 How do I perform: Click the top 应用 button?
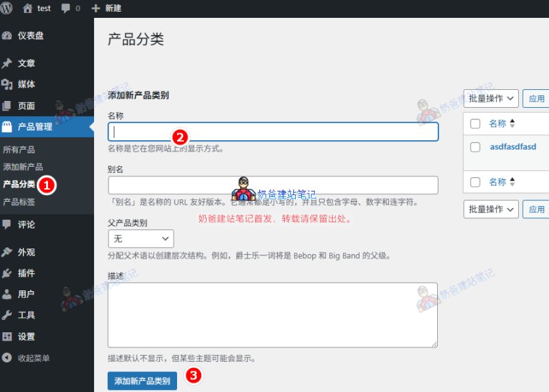537,98
